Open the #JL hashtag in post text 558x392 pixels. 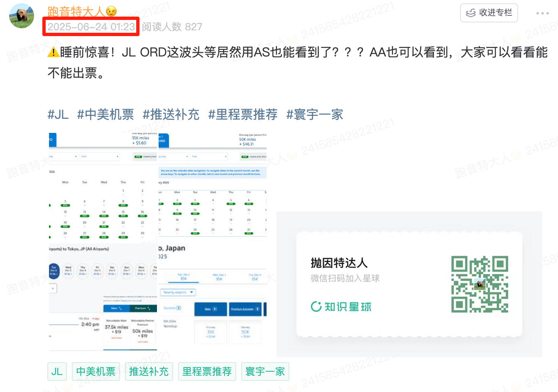pos(58,115)
